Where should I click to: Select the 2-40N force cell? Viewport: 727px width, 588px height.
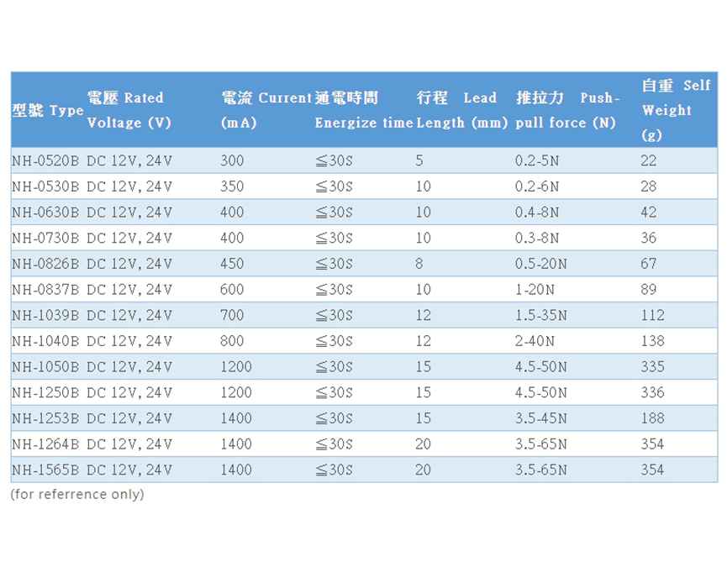[x=535, y=341]
